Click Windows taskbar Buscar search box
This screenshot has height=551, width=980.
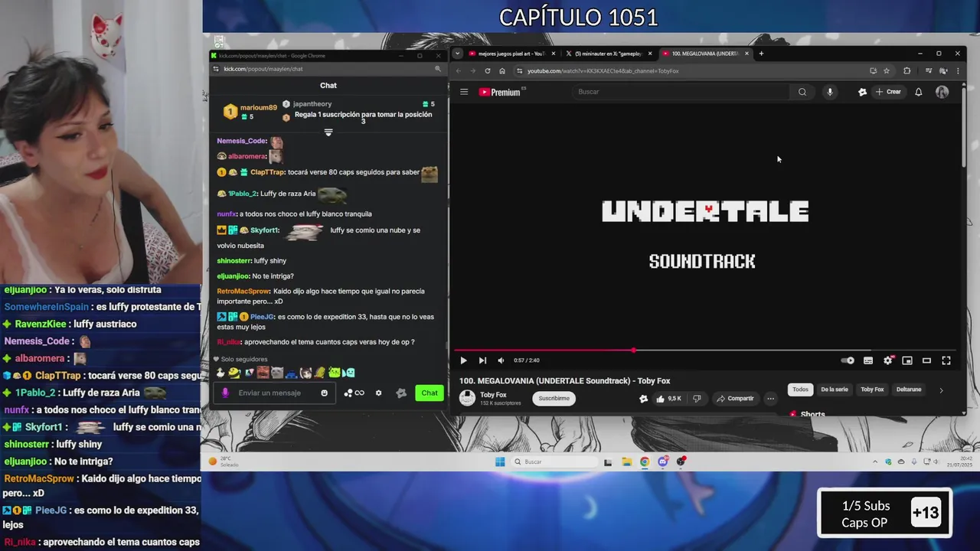[x=554, y=461]
